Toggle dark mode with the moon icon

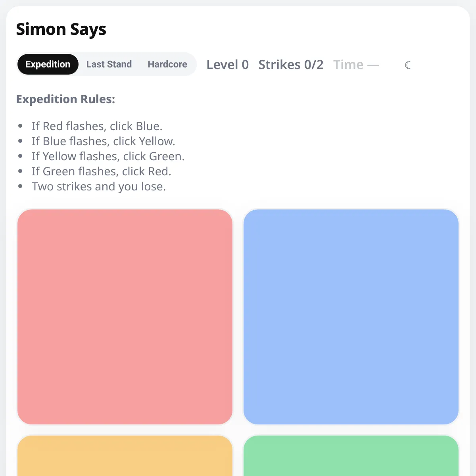408,65
